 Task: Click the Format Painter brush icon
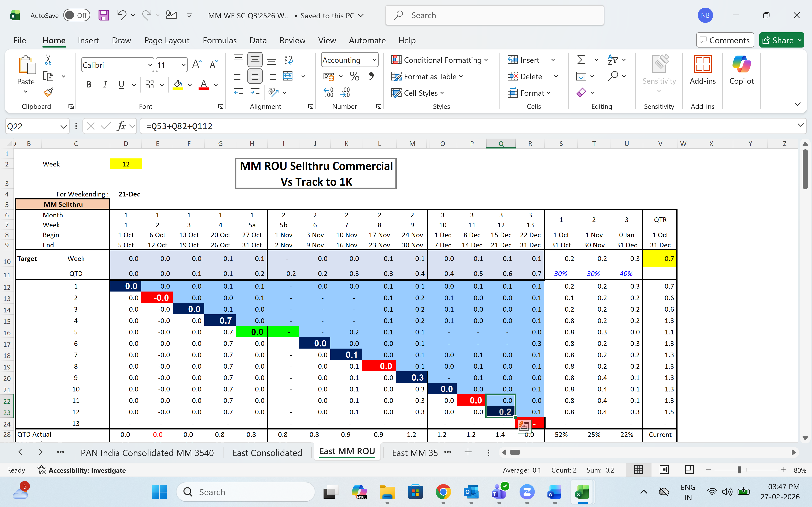[x=48, y=92]
